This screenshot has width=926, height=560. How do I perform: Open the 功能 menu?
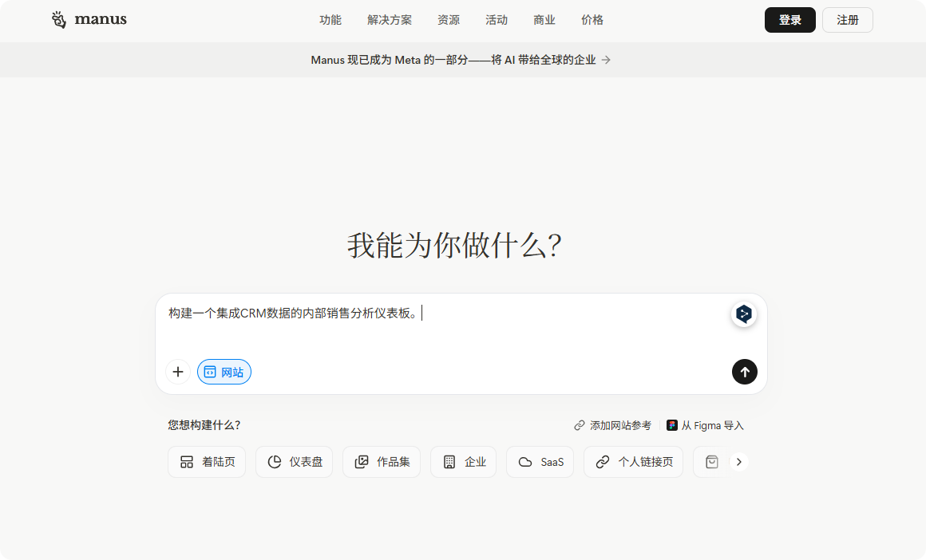pos(330,20)
